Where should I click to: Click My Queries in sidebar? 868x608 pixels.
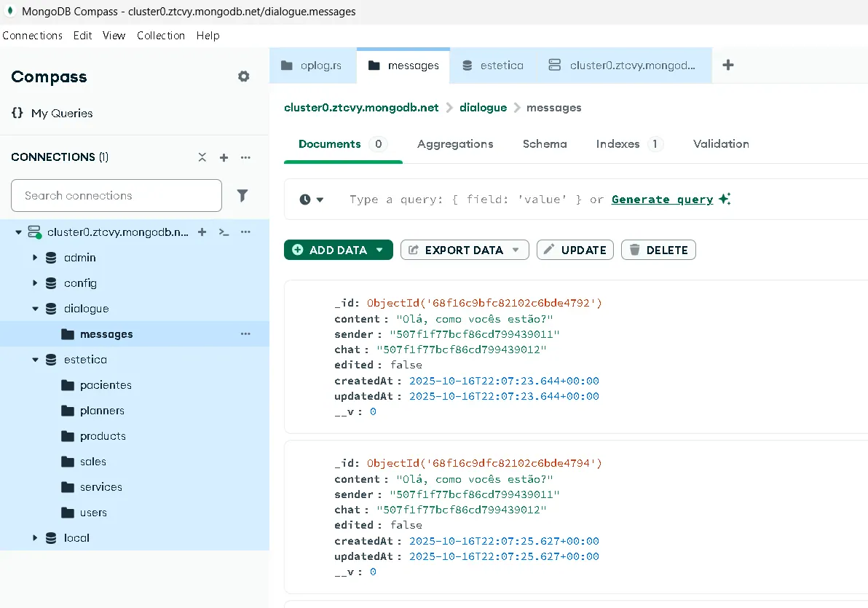pyautogui.click(x=62, y=113)
